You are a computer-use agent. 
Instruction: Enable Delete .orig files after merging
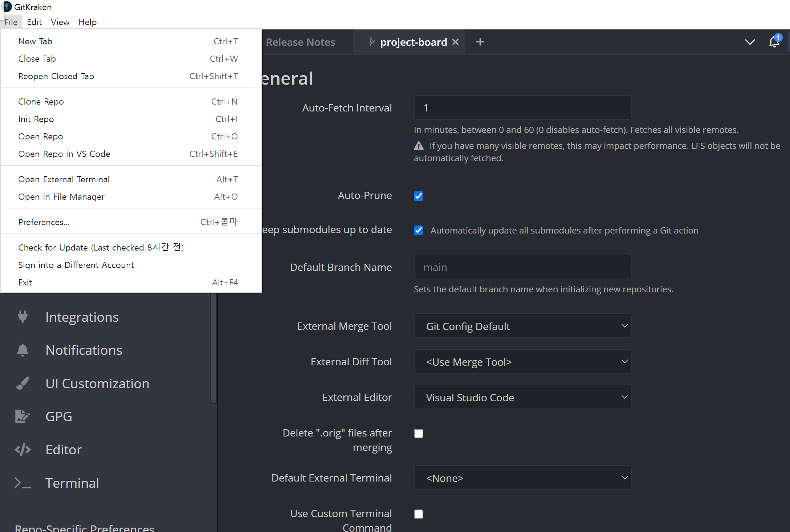[419, 434]
